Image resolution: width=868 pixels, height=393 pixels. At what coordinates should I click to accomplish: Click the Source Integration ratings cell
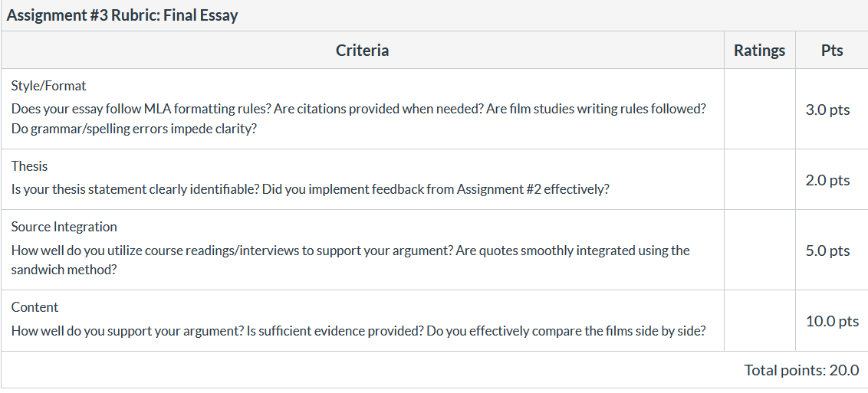coord(759,250)
